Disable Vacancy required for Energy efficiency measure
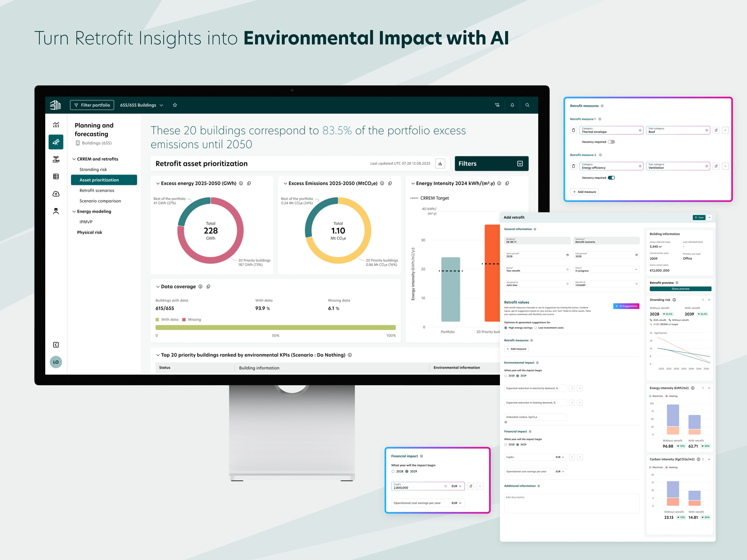Image resolution: width=747 pixels, height=560 pixels. pos(611,178)
